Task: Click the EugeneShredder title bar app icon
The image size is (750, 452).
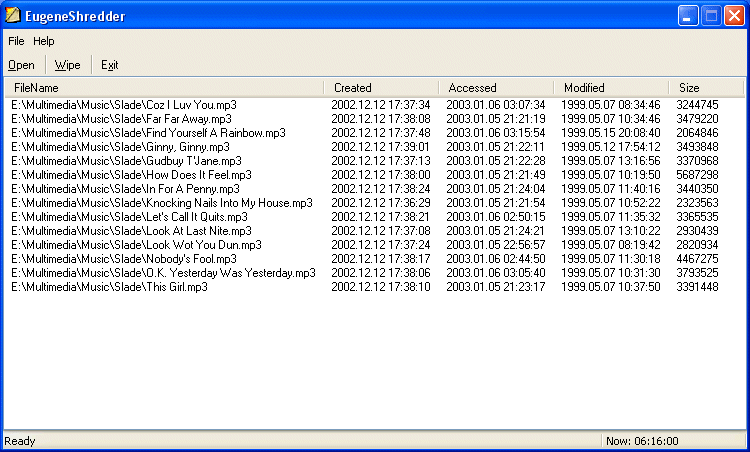Action: [x=12, y=15]
